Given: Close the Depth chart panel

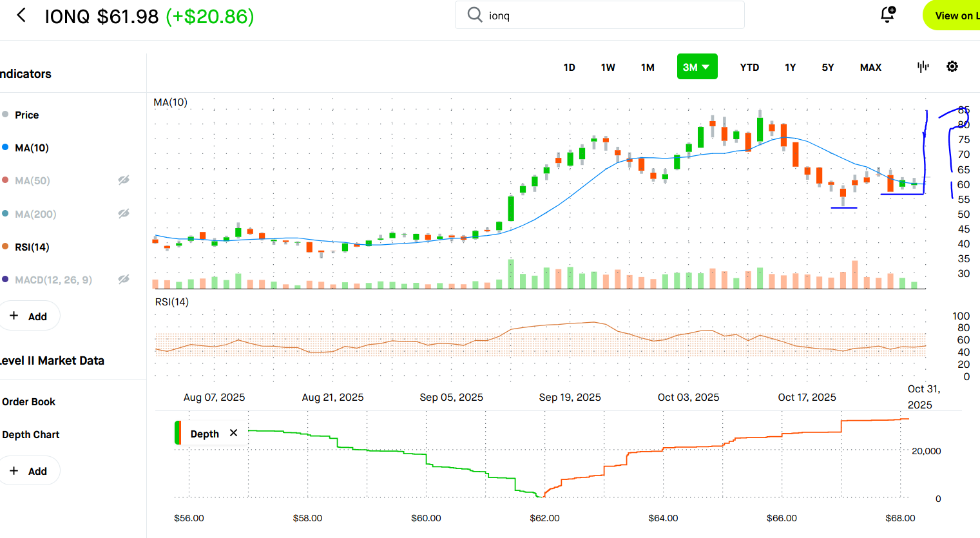Looking at the screenshot, I should point(234,433).
